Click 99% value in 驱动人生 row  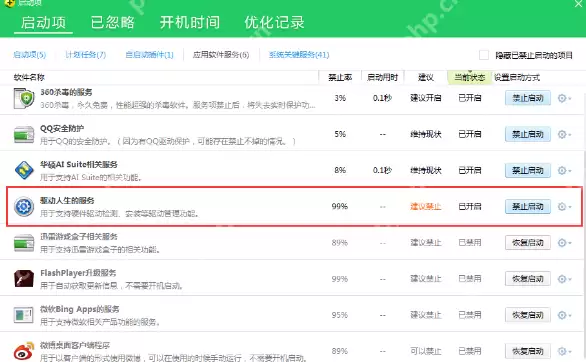pyautogui.click(x=340, y=206)
